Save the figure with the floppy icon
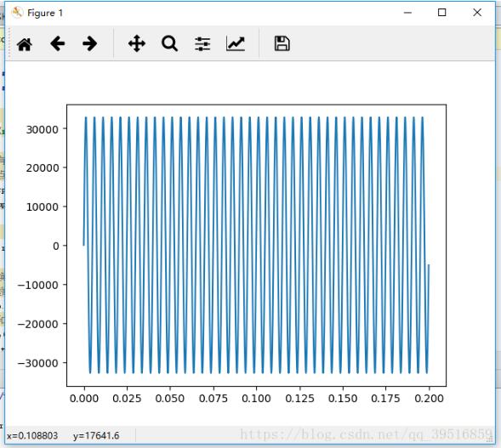This screenshot has height=448, width=501. (x=282, y=43)
